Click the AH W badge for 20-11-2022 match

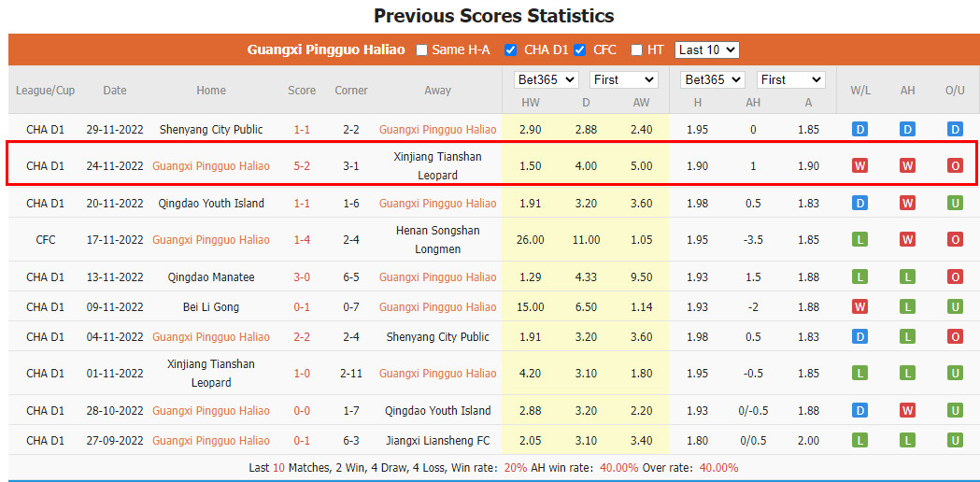[907, 204]
